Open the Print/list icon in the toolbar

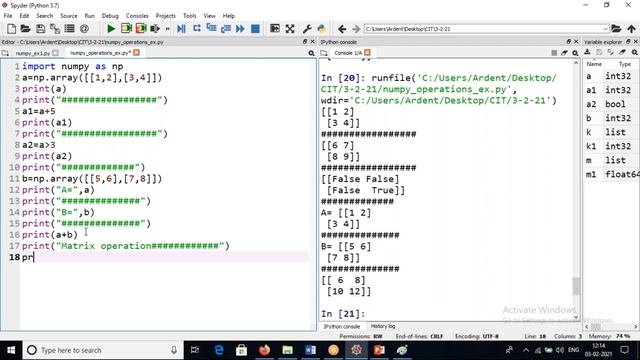coord(69,29)
